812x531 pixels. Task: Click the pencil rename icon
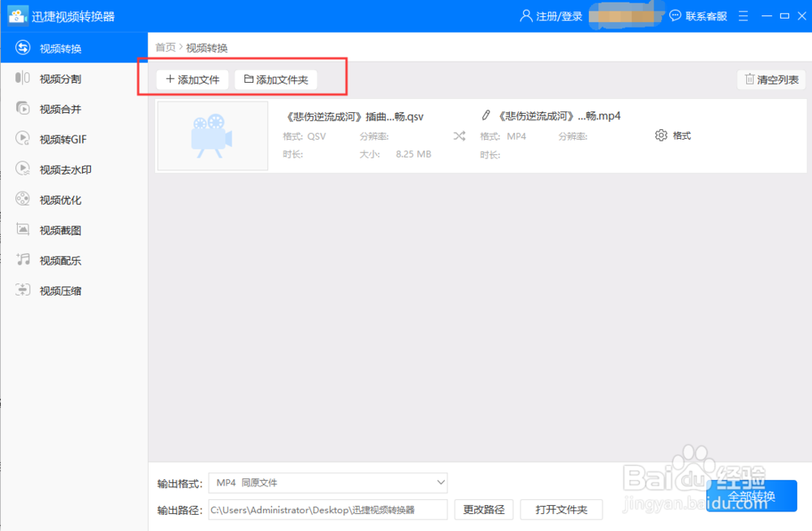tap(486, 115)
